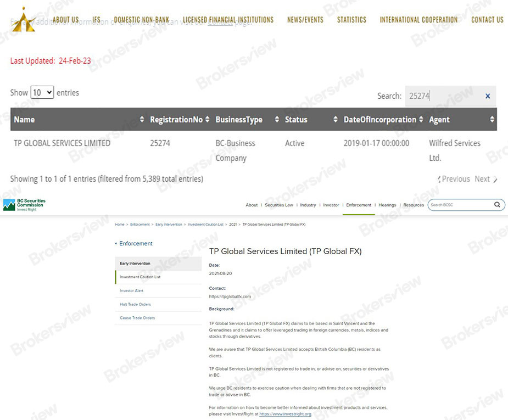Open the Investor tab

pyautogui.click(x=331, y=205)
